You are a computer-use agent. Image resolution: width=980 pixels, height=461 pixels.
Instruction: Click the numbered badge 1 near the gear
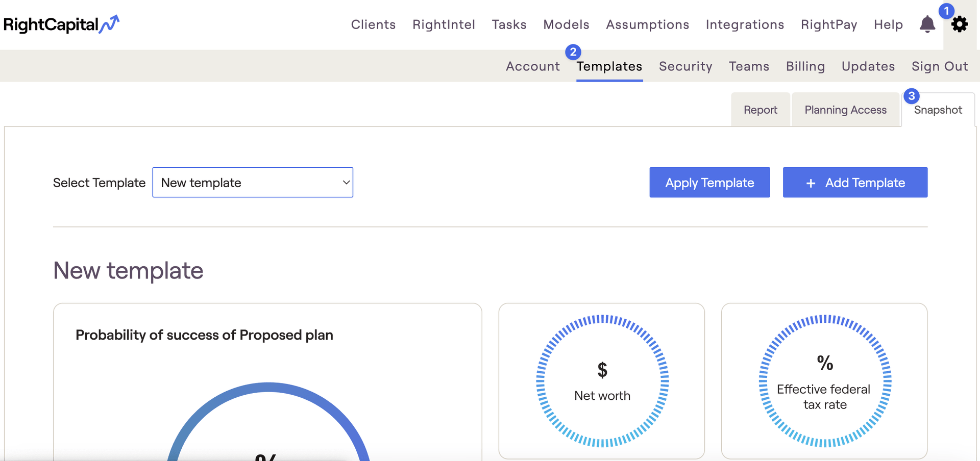(947, 10)
